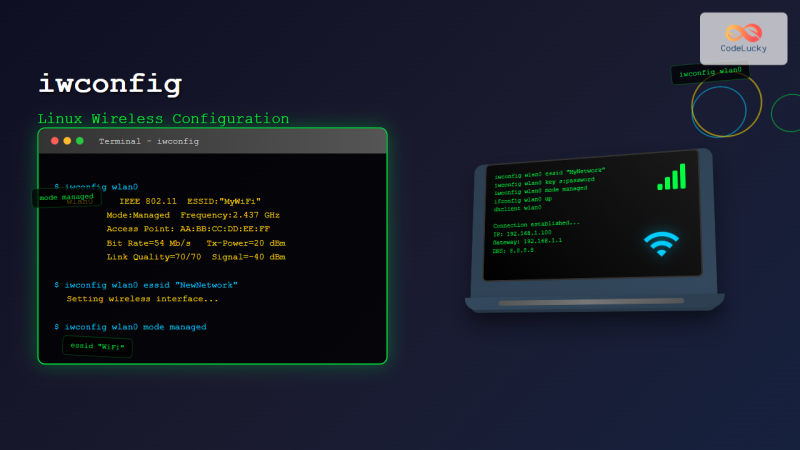Click the laptop trackpad bar
800x450 pixels.
[591, 300]
